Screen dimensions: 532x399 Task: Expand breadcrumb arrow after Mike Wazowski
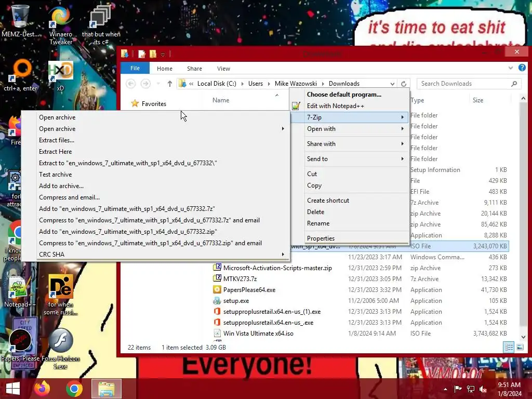pyautogui.click(x=323, y=84)
